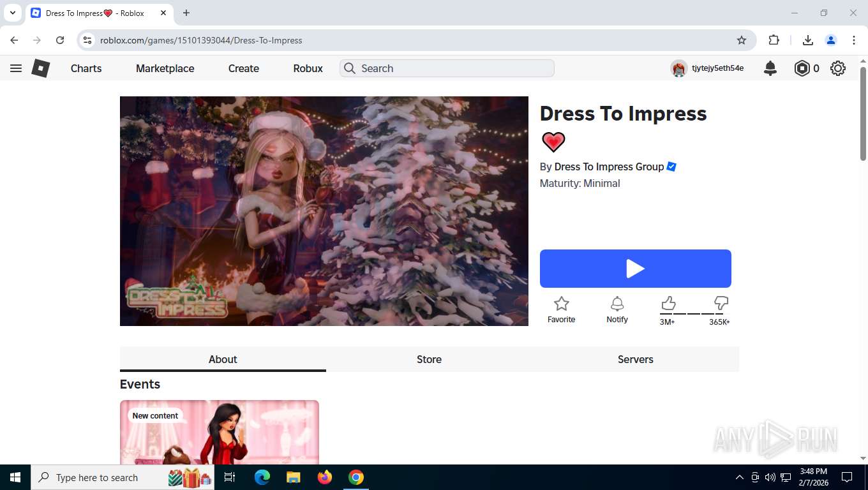Switch to the Store tab
The image size is (868, 490).
429,359
